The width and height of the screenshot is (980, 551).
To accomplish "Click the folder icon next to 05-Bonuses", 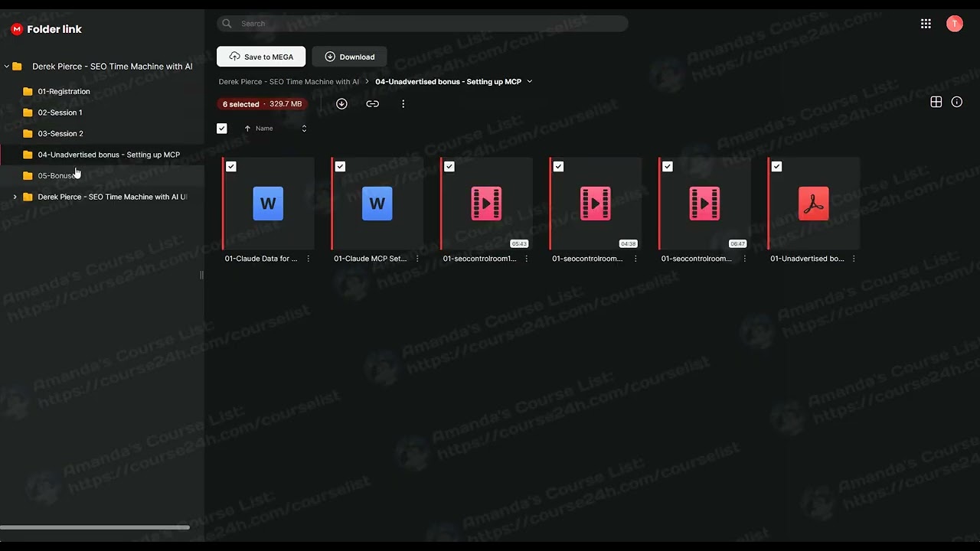I will (28, 175).
